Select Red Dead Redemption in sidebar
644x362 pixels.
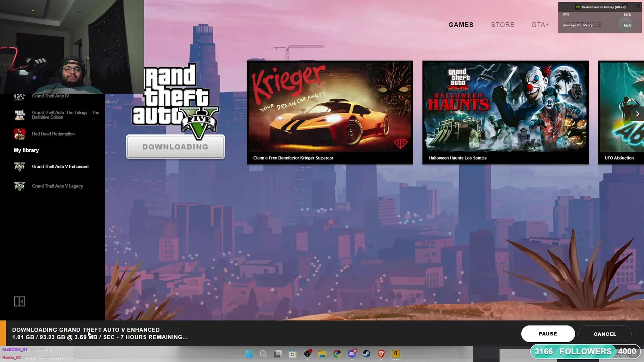[53, 134]
